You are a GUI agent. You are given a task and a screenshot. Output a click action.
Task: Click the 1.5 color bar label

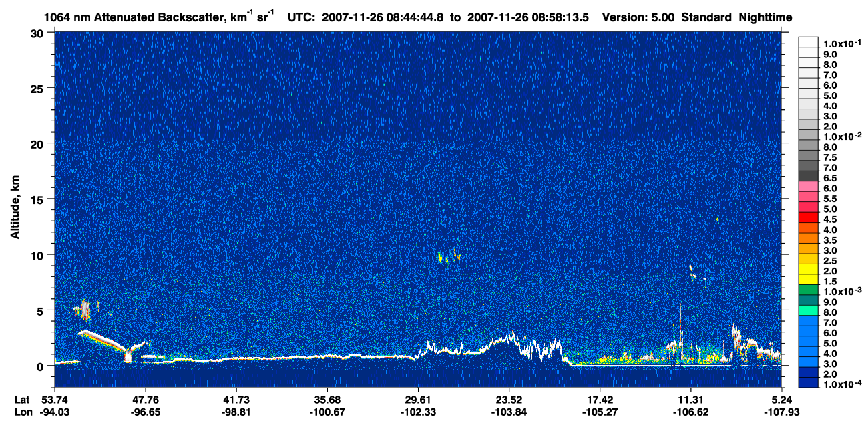coord(829,282)
